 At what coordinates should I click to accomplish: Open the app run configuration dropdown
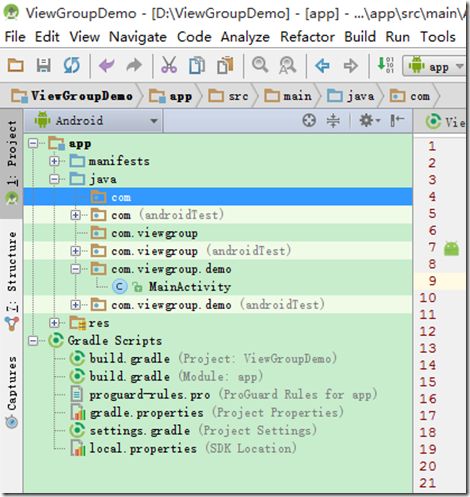pos(435,66)
